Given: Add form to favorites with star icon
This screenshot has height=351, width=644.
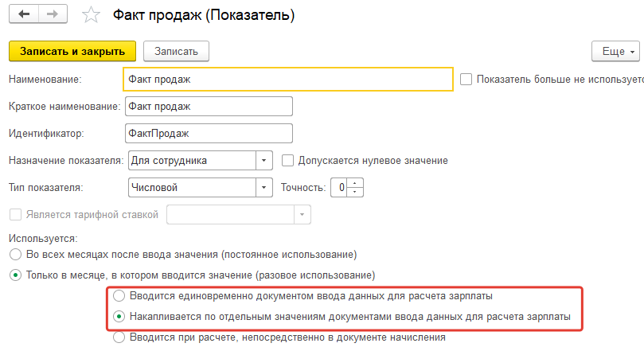Looking at the screenshot, I should tap(92, 15).
